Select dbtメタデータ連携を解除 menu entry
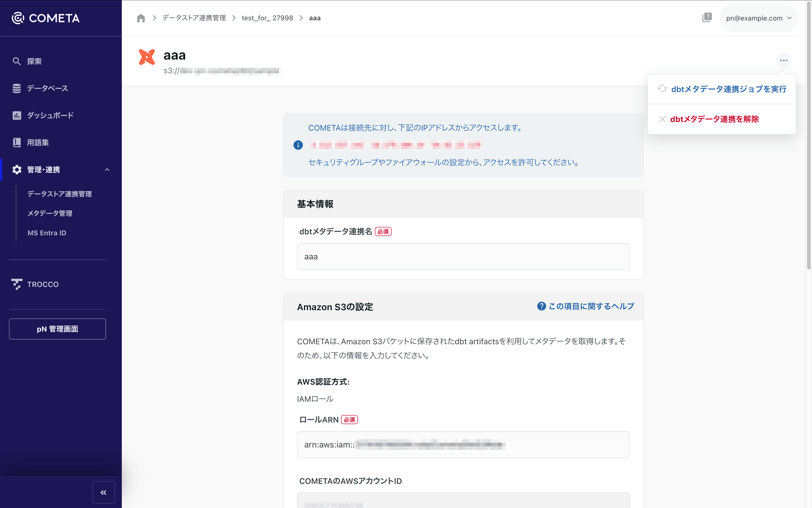812x508 pixels. pos(722,119)
